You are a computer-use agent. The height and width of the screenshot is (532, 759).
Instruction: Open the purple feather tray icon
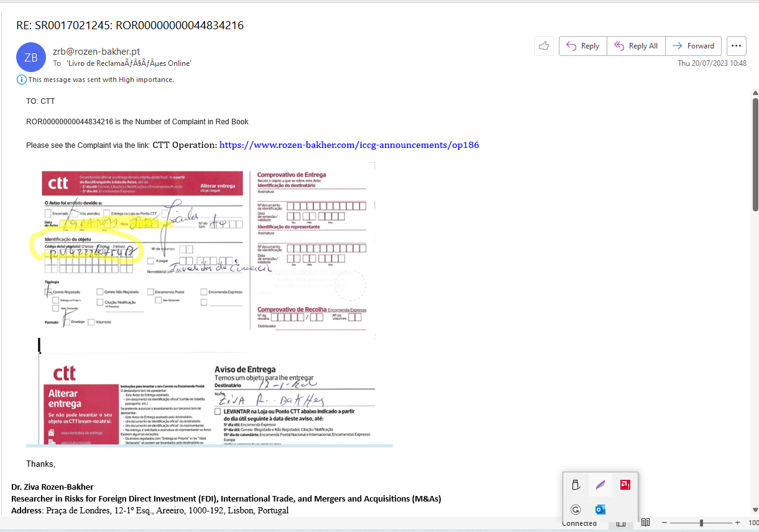point(600,485)
